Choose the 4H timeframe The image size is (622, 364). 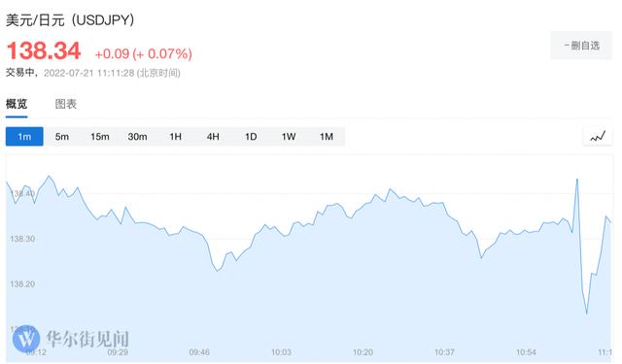(213, 137)
